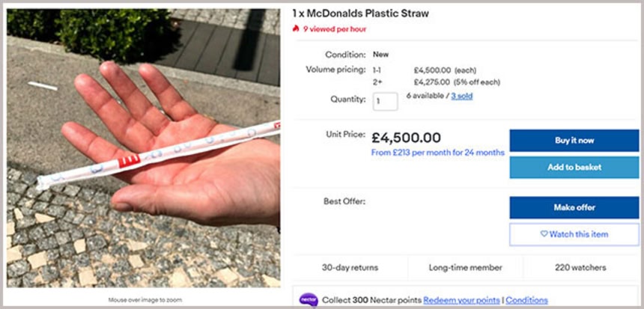Click the flame icon beside viewed per hour
This screenshot has height=309, width=644.
(x=297, y=28)
